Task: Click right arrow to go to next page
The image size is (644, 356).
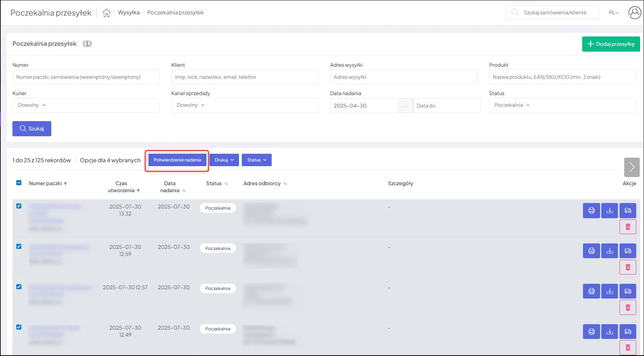Action: 632,167
